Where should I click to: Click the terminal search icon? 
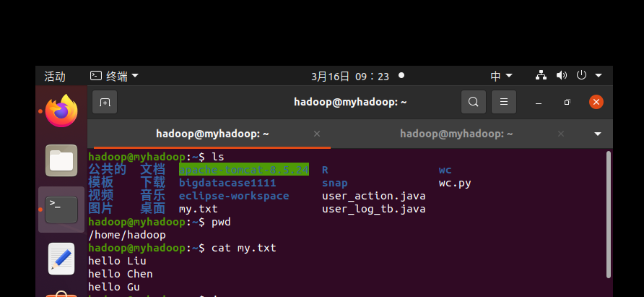473,102
